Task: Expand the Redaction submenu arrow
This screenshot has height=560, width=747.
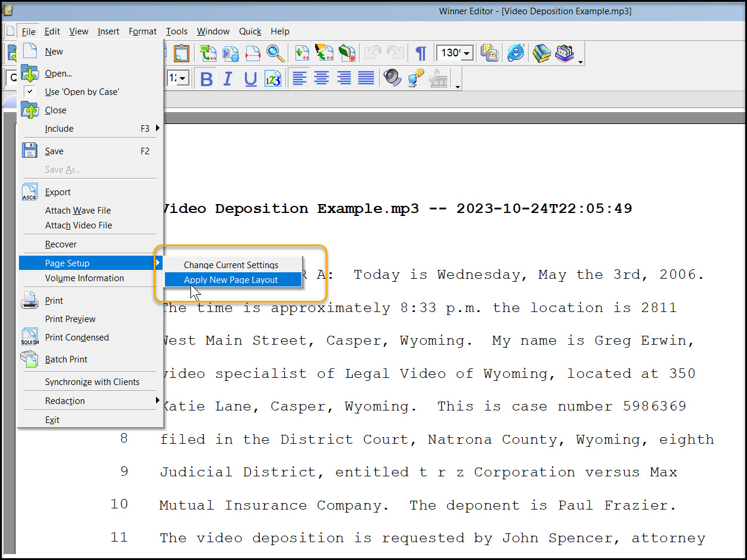Action: tap(158, 400)
